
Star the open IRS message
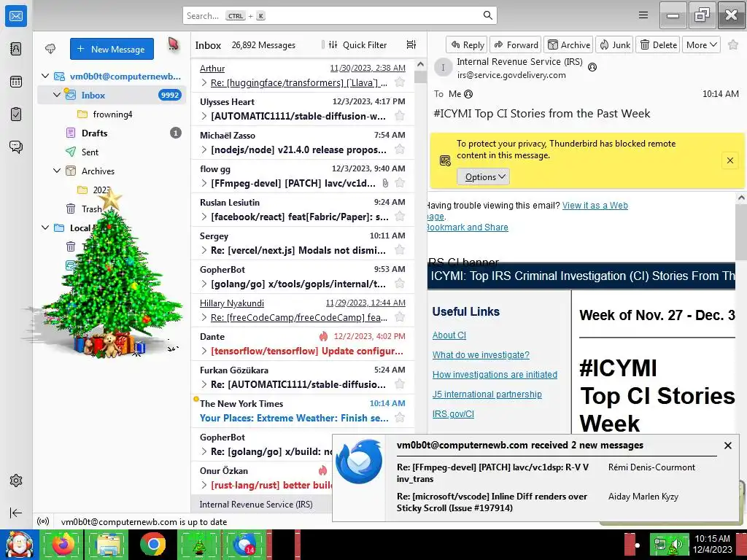(733, 44)
